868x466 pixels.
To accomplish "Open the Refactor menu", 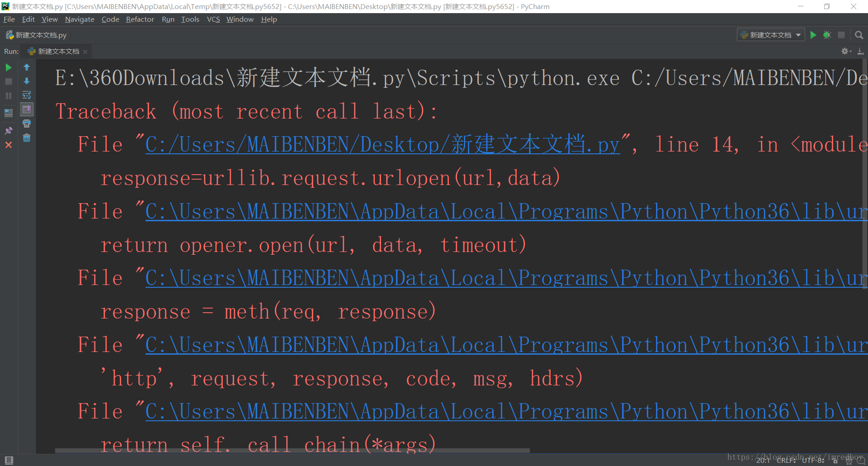I will (x=140, y=19).
